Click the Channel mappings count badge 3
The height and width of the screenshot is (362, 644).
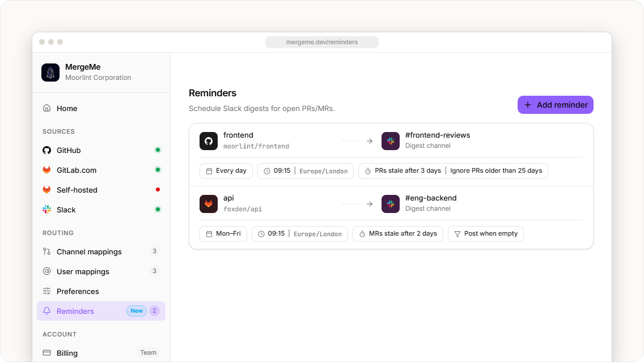pyautogui.click(x=154, y=251)
